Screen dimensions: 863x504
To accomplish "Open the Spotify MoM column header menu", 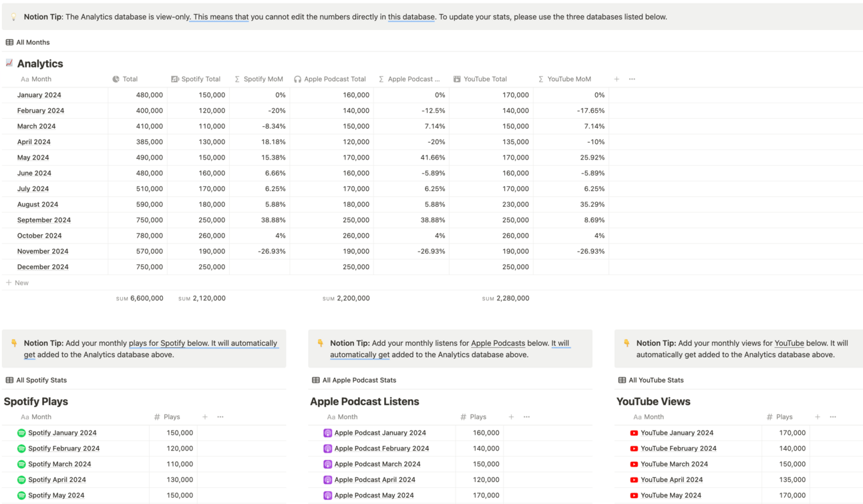I will point(260,79).
